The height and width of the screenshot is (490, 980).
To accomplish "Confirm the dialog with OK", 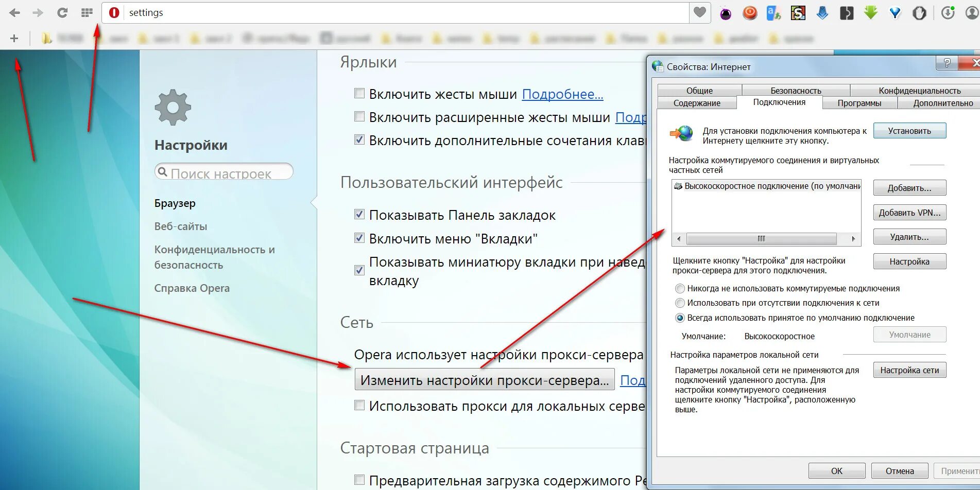I will coord(837,471).
